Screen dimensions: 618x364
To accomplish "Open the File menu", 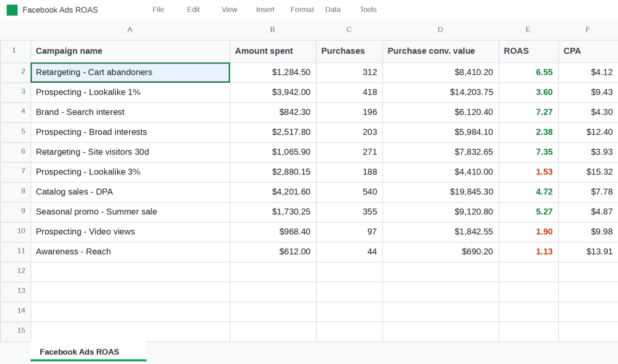I will tap(159, 10).
